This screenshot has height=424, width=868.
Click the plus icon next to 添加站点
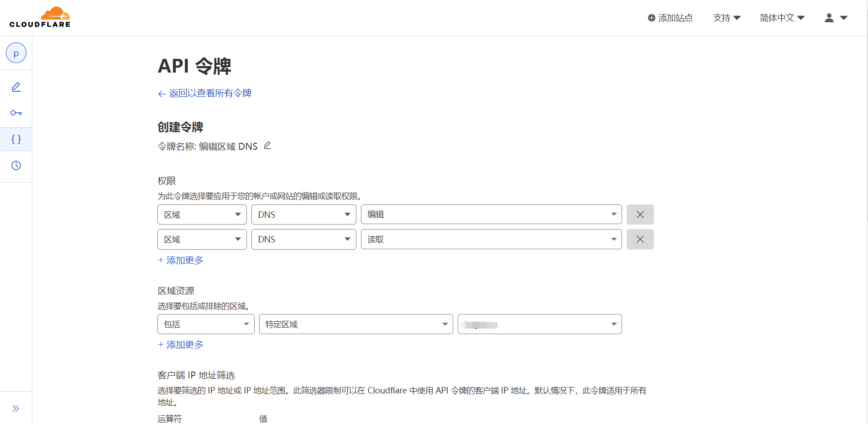pos(652,18)
